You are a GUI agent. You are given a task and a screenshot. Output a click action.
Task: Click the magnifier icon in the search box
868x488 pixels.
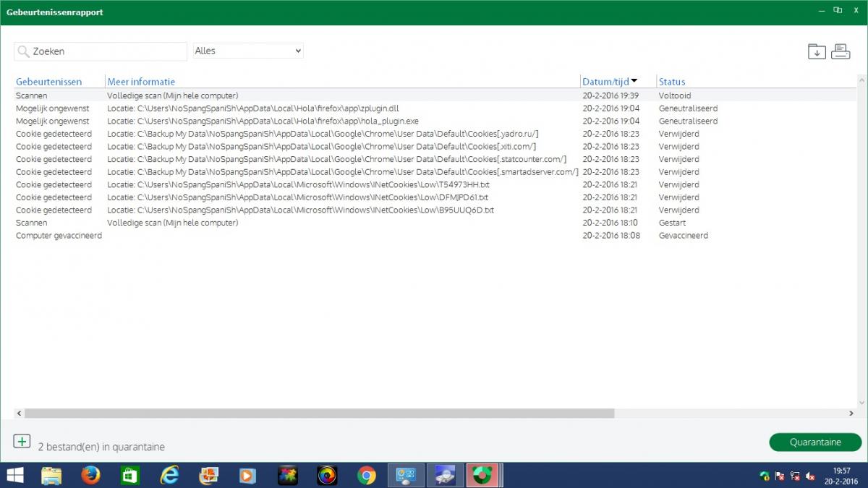coord(23,51)
